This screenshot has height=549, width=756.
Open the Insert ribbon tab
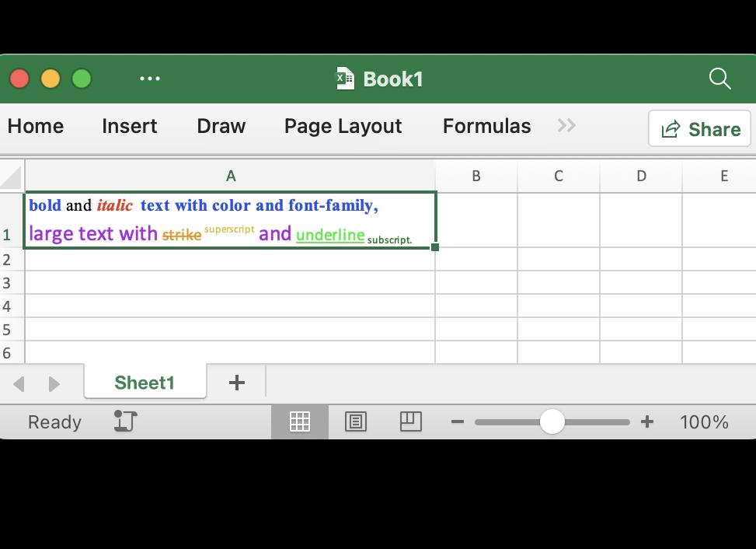[129, 126]
